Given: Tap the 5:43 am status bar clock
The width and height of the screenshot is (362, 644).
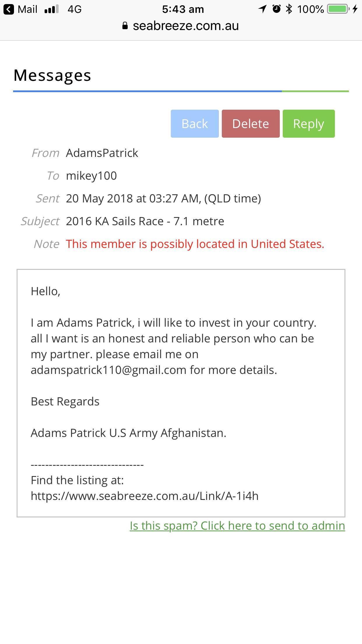Looking at the screenshot, I should 183,9.
